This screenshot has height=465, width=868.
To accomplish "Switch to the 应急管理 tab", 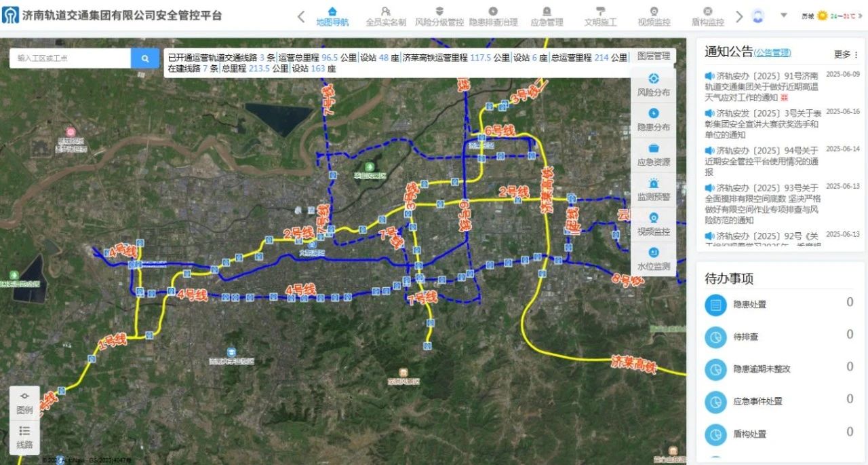I will (x=547, y=16).
